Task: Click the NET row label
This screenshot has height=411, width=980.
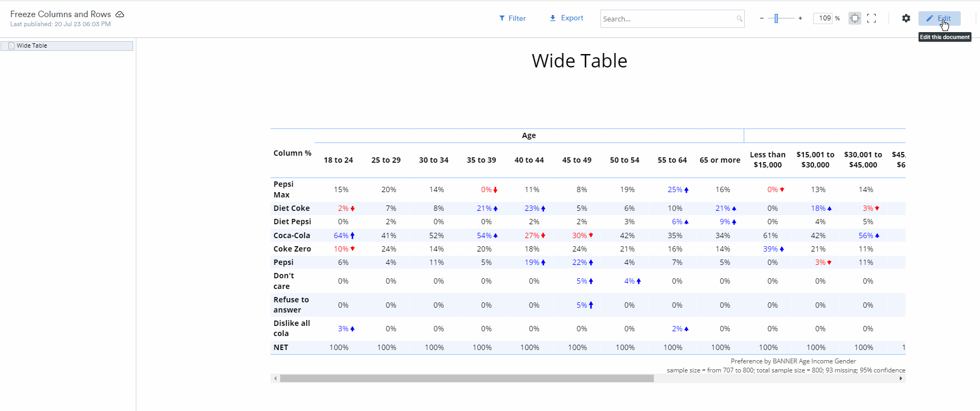Action: click(x=281, y=347)
